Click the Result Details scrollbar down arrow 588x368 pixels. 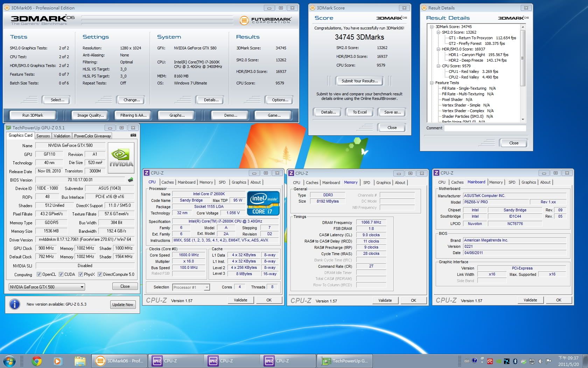pyautogui.click(x=523, y=120)
